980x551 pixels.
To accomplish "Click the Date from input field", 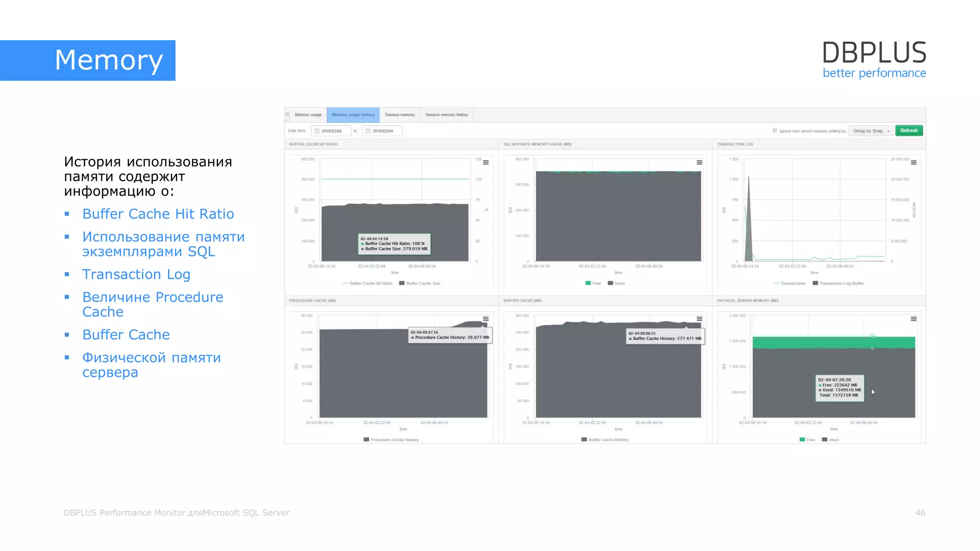I will point(331,131).
